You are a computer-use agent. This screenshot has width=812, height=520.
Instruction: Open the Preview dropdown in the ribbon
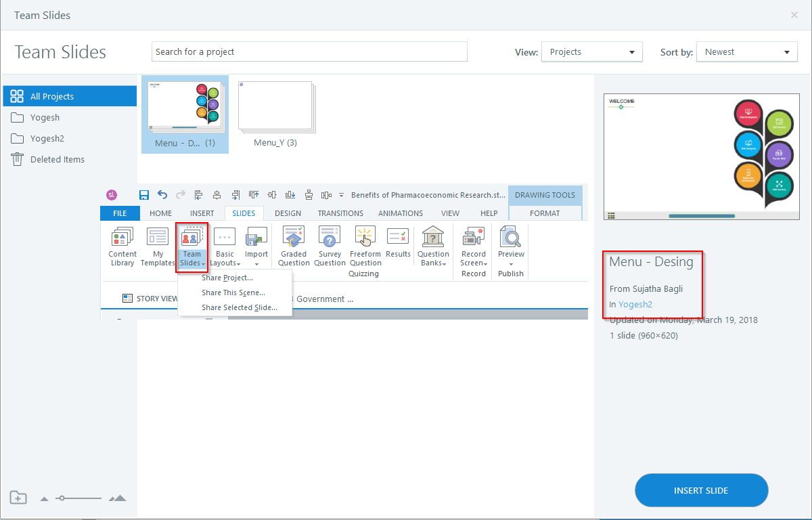tap(511, 246)
